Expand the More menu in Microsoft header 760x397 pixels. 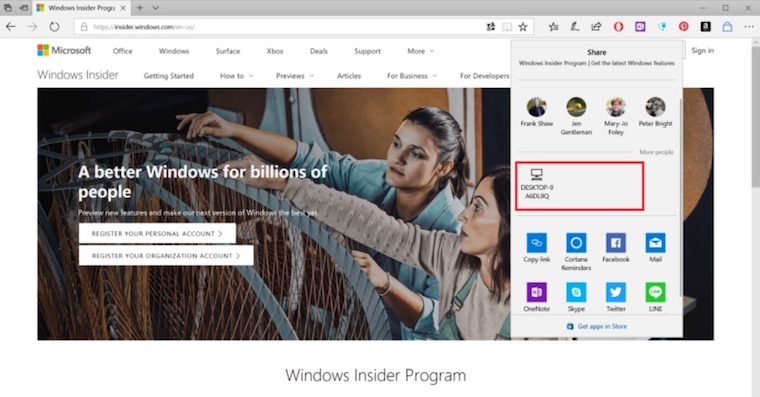[421, 51]
